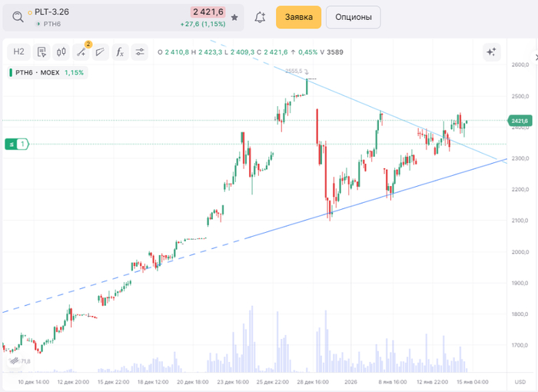Open price alert bell icon

[260, 17]
